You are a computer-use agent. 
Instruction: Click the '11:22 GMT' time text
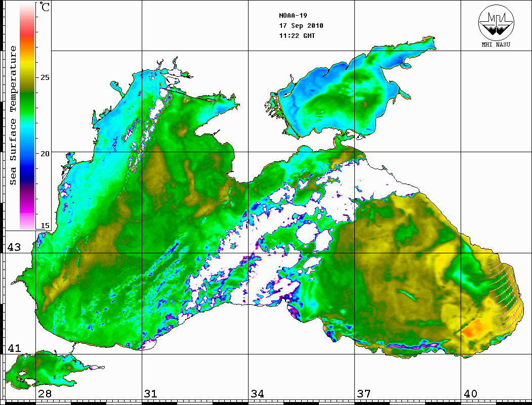coord(297,35)
